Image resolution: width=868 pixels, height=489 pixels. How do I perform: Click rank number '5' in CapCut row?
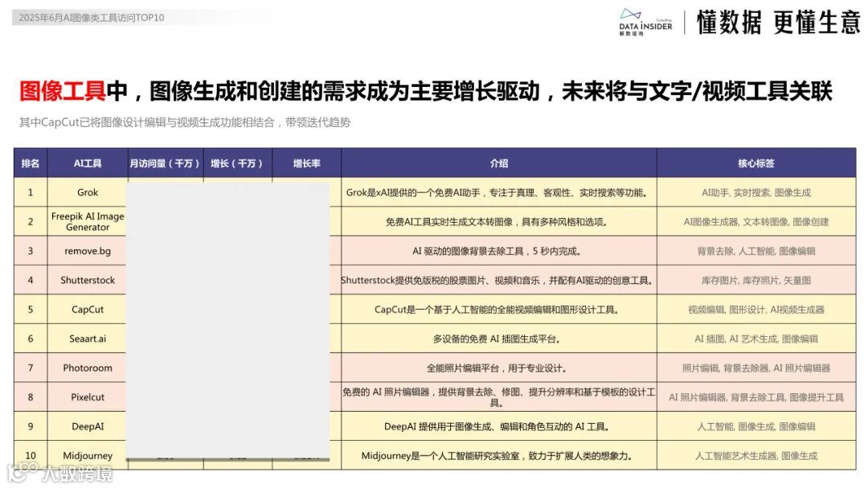[31, 310]
